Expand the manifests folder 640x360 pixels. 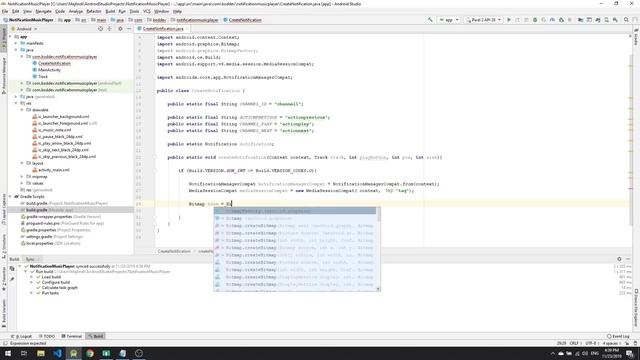coord(17,43)
